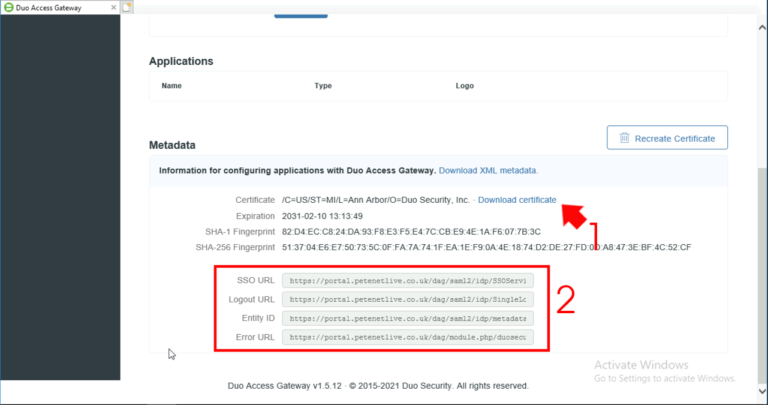Click the vertical scrollbar thumb
Image resolution: width=768 pixels, height=405 pixels.
coord(762,274)
